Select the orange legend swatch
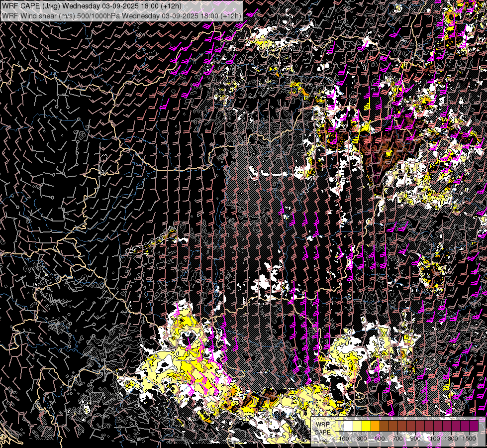 pyautogui.click(x=376, y=426)
